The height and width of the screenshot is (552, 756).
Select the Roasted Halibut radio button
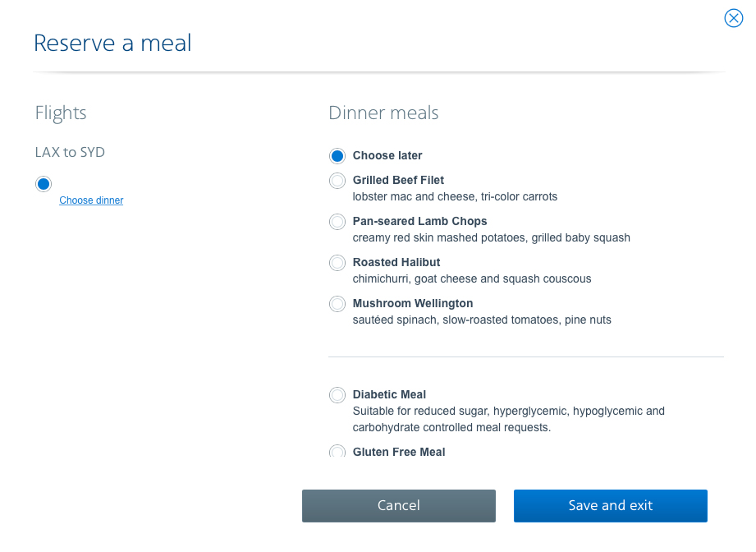(x=337, y=263)
